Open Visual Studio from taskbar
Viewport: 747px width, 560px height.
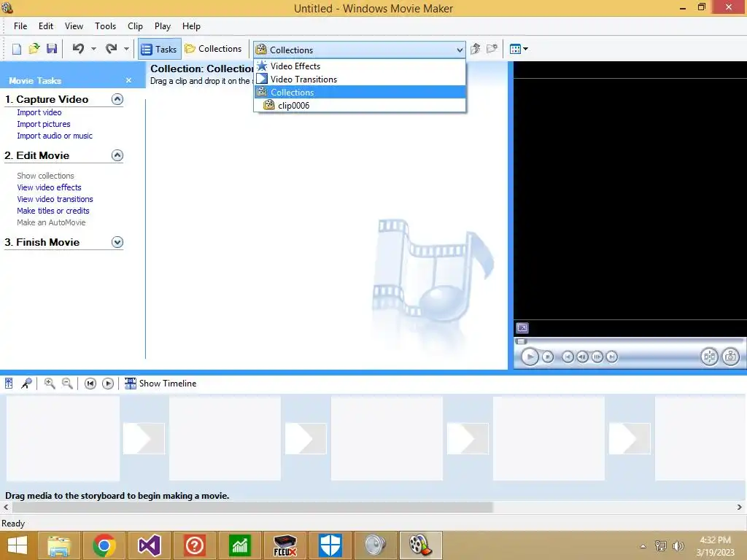tap(149, 545)
